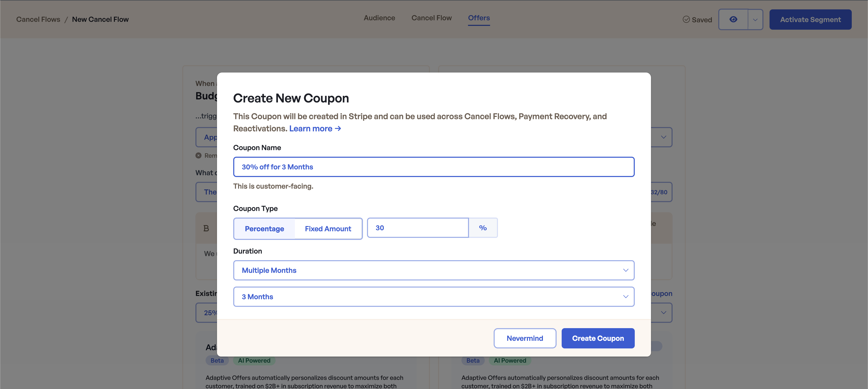
Task: Select the Offers tab
Action: click(x=479, y=18)
